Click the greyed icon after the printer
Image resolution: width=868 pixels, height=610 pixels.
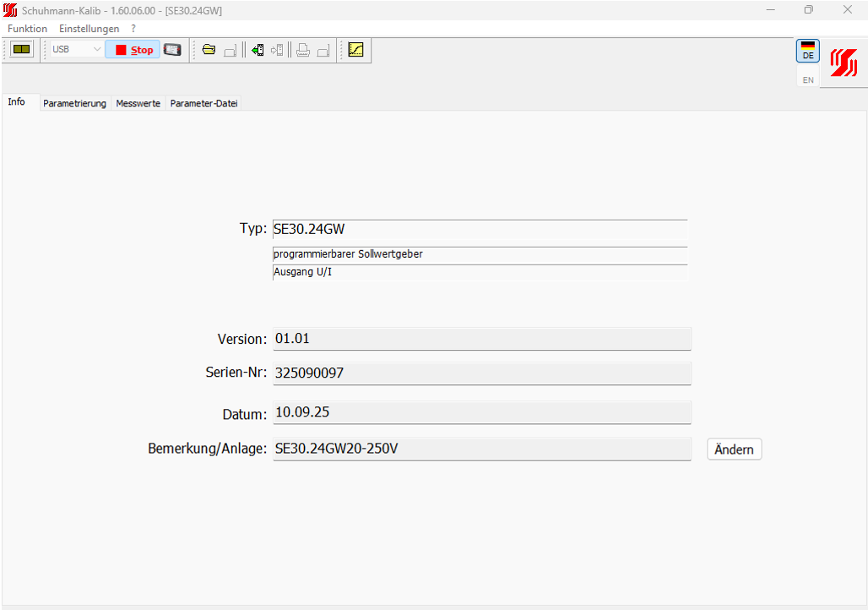323,51
